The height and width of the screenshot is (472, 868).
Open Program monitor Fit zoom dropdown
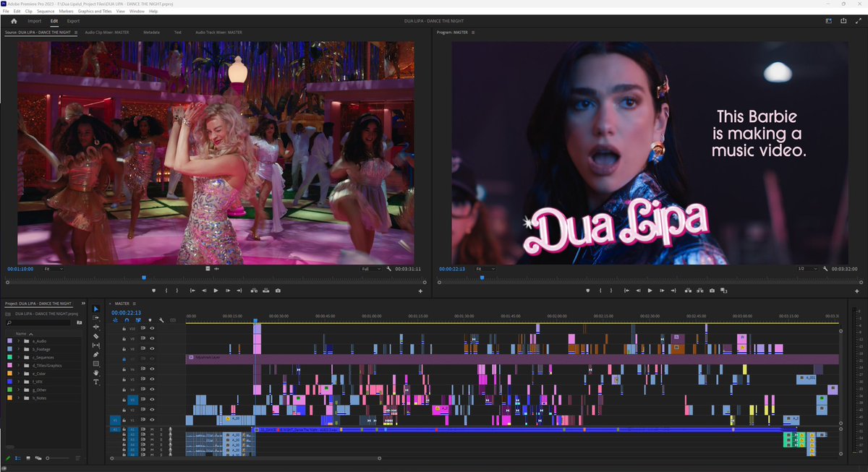tap(484, 269)
